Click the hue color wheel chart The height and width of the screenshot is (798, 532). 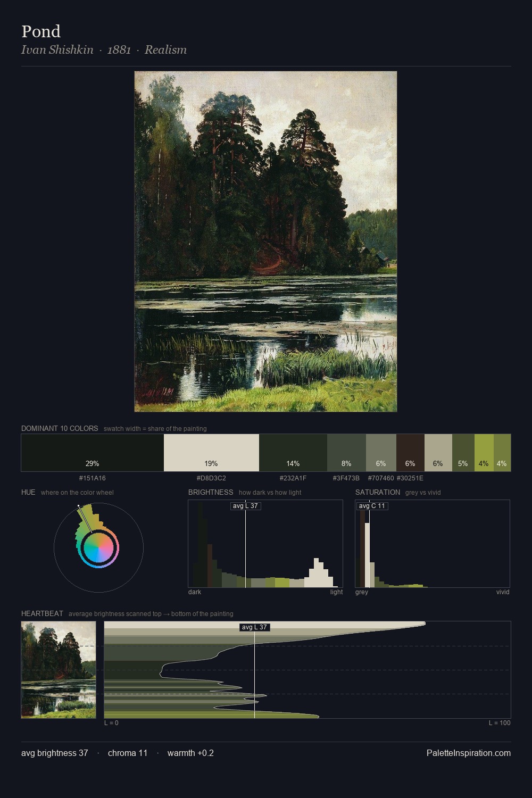coord(98,547)
